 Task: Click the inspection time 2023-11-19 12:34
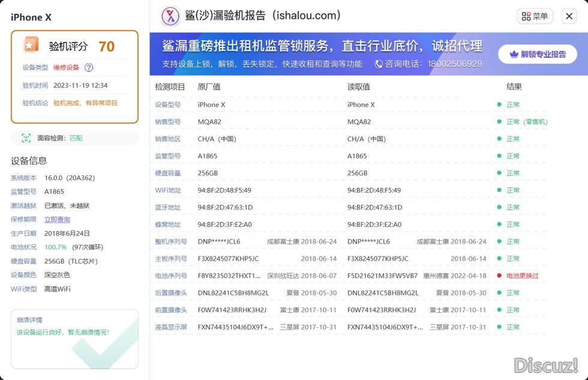click(80, 85)
